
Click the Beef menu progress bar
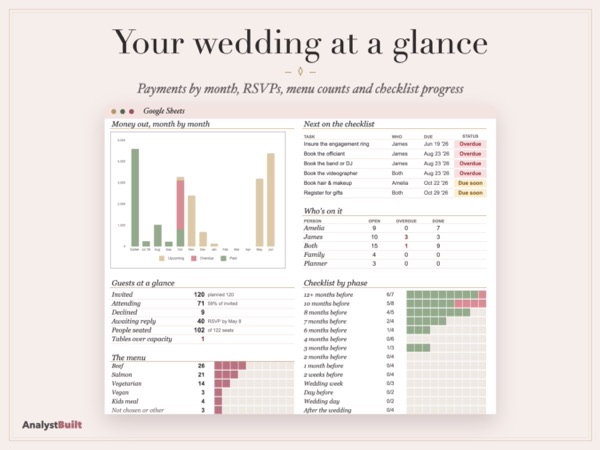[x=254, y=366]
